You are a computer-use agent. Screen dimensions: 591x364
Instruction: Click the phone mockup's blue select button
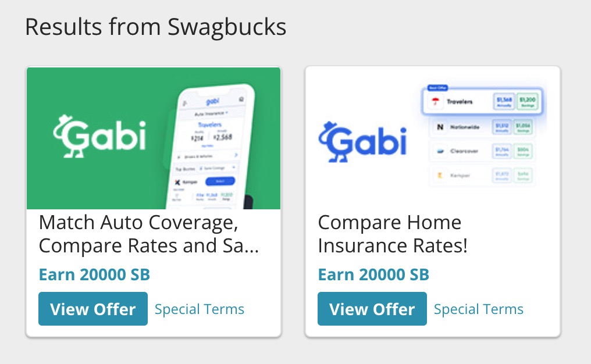pos(221,181)
